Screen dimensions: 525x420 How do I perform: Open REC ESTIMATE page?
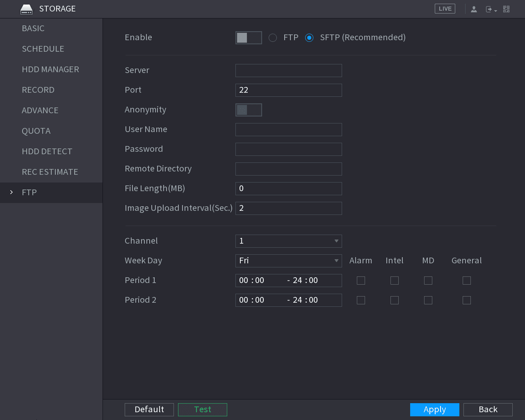pos(51,172)
